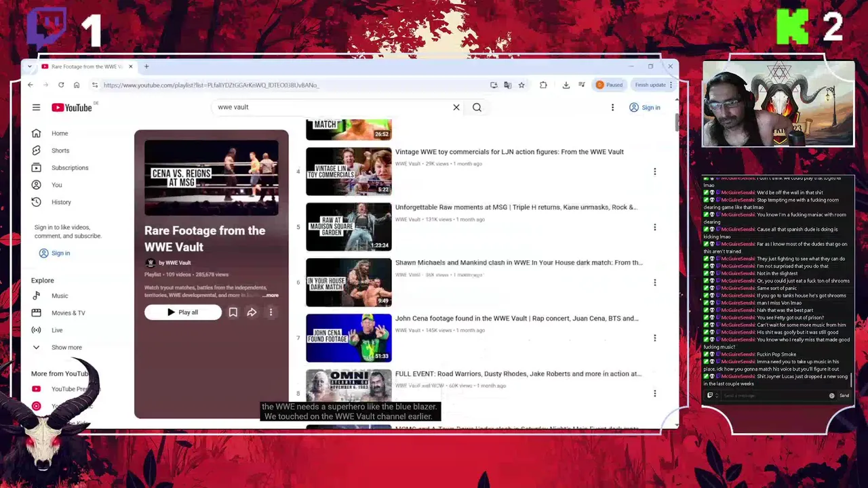Click Sign in button in sidebar
Viewport: 868px width, 488px height.
pos(54,253)
